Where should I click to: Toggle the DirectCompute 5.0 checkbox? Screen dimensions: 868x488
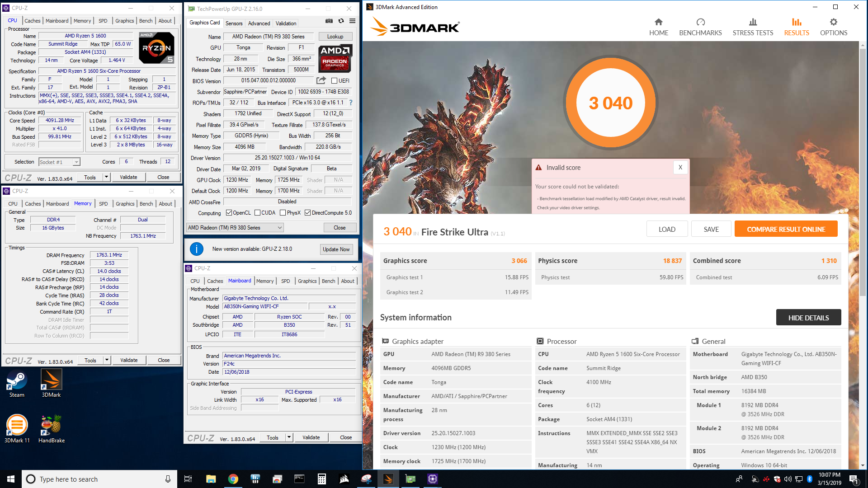(x=307, y=213)
